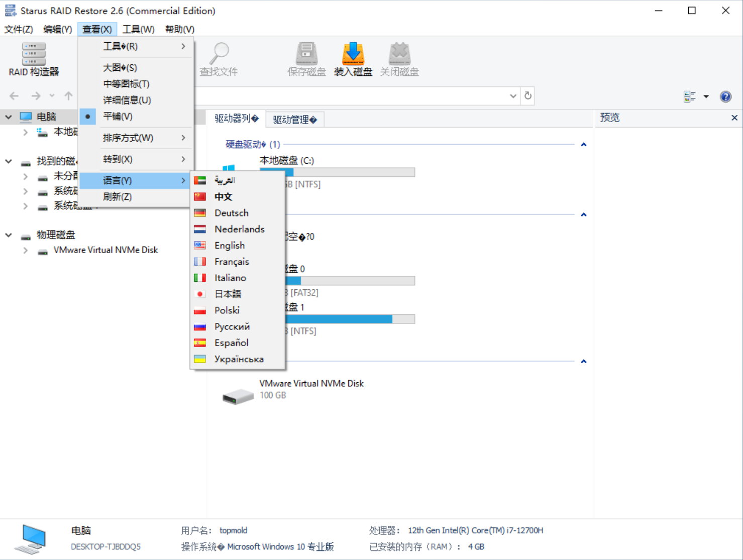Select VMware Virtual NVMe Disk in tree
Image resolution: width=743 pixels, height=560 pixels.
point(105,250)
